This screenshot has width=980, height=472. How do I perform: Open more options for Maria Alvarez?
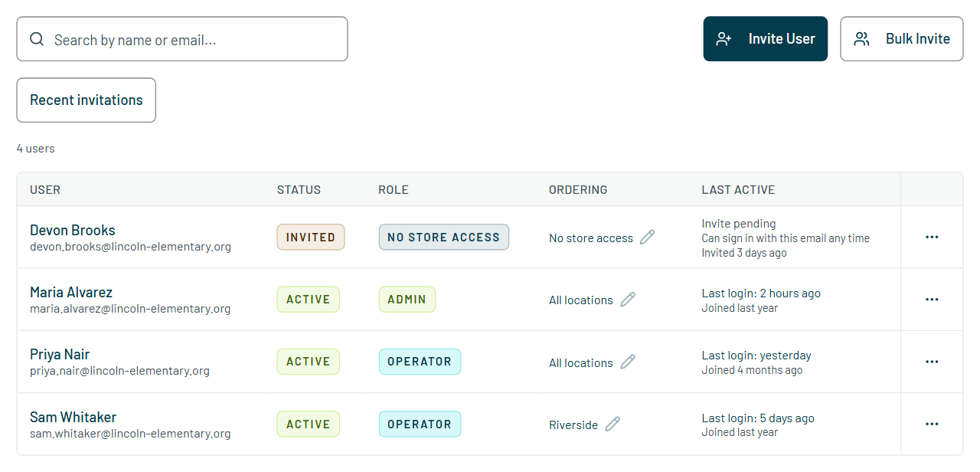[x=932, y=300]
